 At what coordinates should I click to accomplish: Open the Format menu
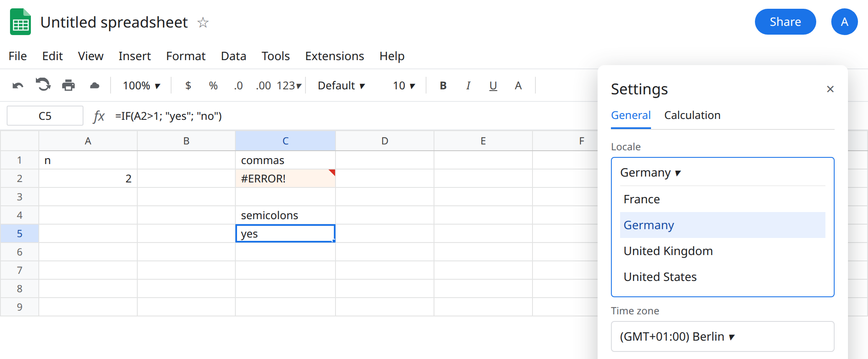(x=186, y=56)
